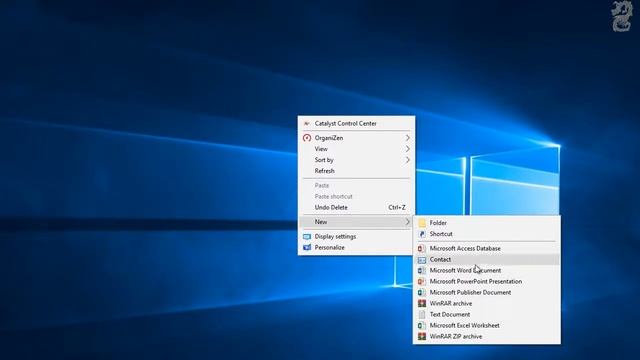Select the highlighted Contact entry
The image size is (640, 360).
(487, 259)
